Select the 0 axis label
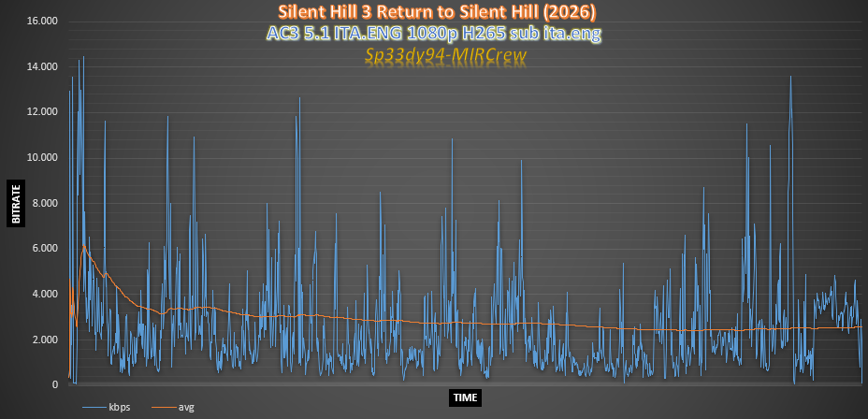The height and width of the screenshot is (419, 868). (x=55, y=384)
